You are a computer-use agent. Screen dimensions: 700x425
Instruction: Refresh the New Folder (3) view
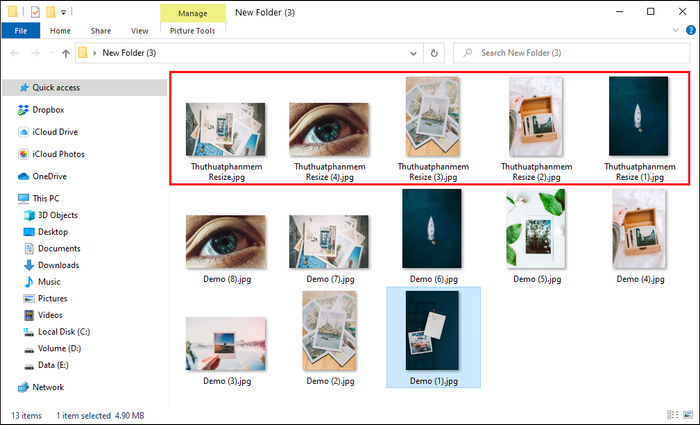click(x=433, y=53)
